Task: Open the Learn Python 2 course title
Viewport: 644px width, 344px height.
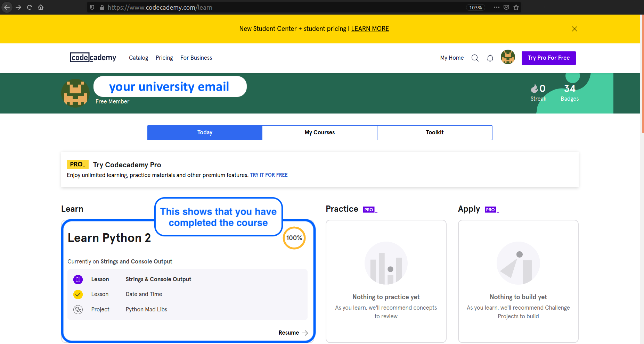Action: point(109,238)
